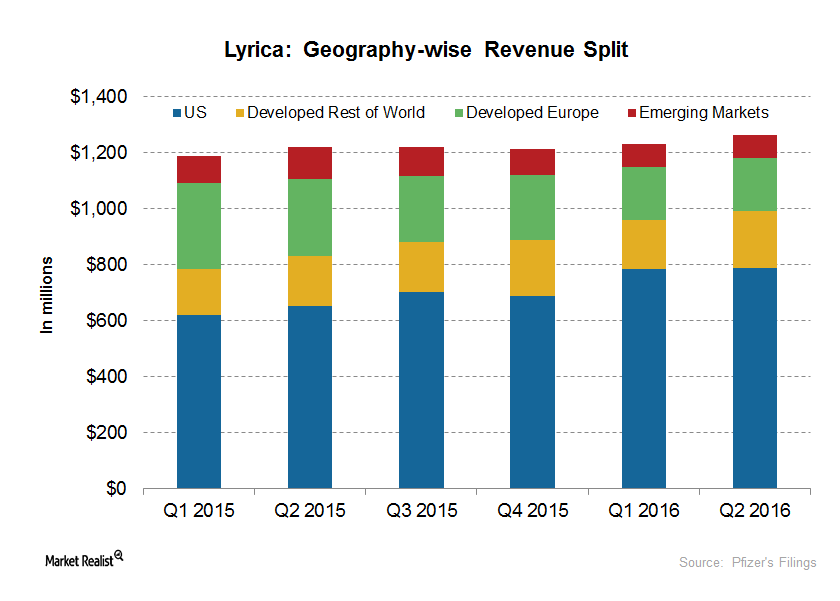Click the red Emerging Markets segment for Q1 2015

(199, 170)
